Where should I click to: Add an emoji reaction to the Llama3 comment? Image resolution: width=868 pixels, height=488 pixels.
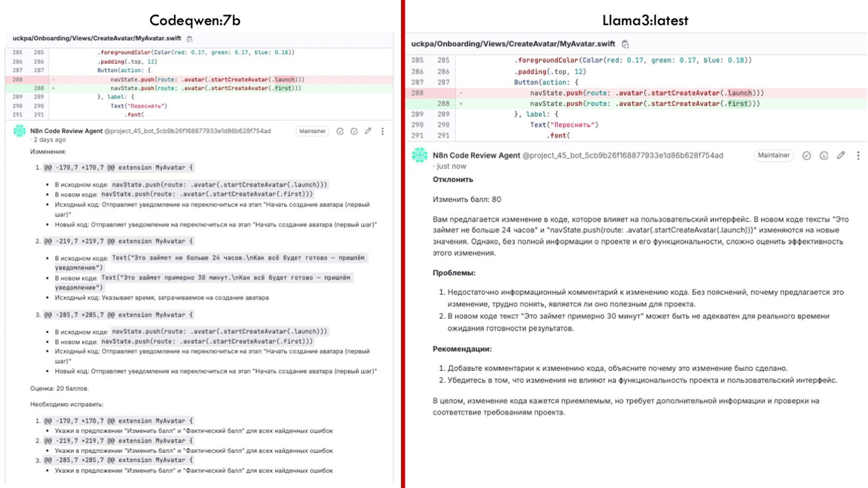pos(824,155)
